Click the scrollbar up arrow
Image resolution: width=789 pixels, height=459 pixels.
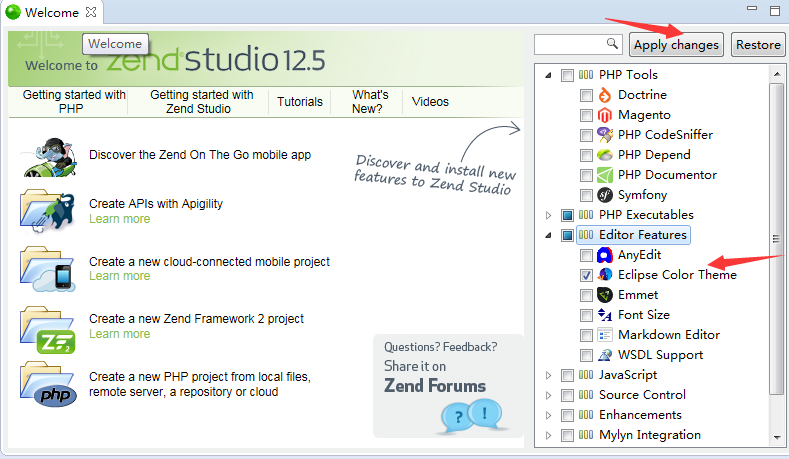tap(777, 74)
